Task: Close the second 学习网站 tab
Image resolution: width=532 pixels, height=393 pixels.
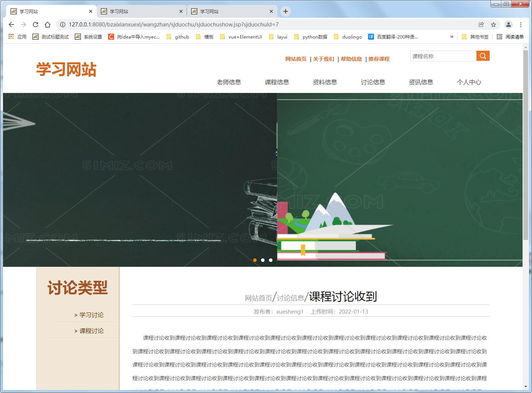Action: 181,11
